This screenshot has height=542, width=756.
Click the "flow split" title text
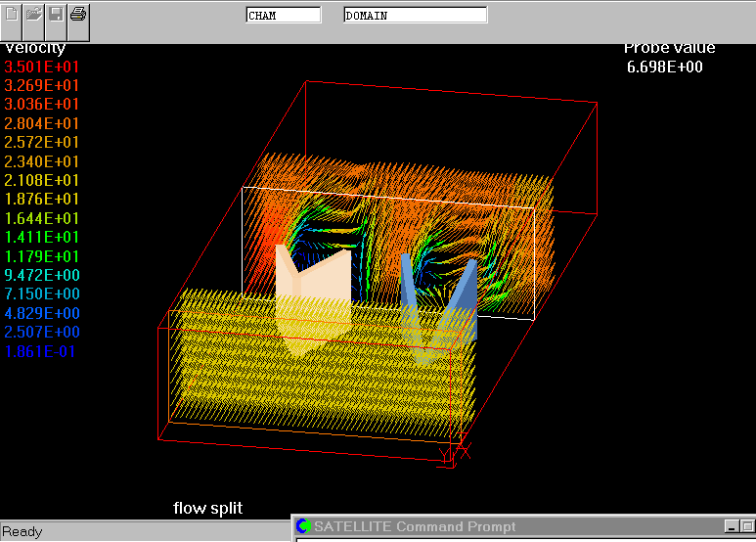pos(207,508)
